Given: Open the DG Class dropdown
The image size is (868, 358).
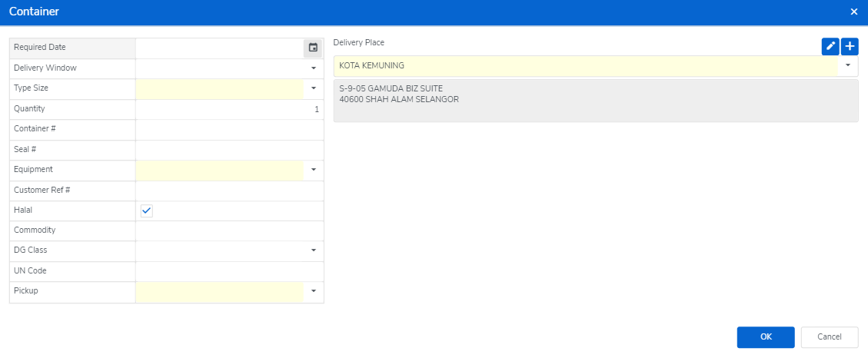Looking at the screenshot, I should click(x=313, y=250).
